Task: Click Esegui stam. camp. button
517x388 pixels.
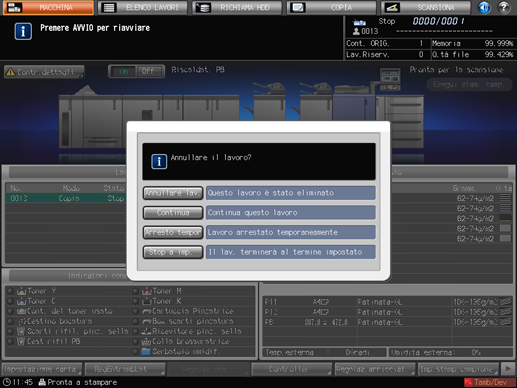Action: click(x=469, y=85)
